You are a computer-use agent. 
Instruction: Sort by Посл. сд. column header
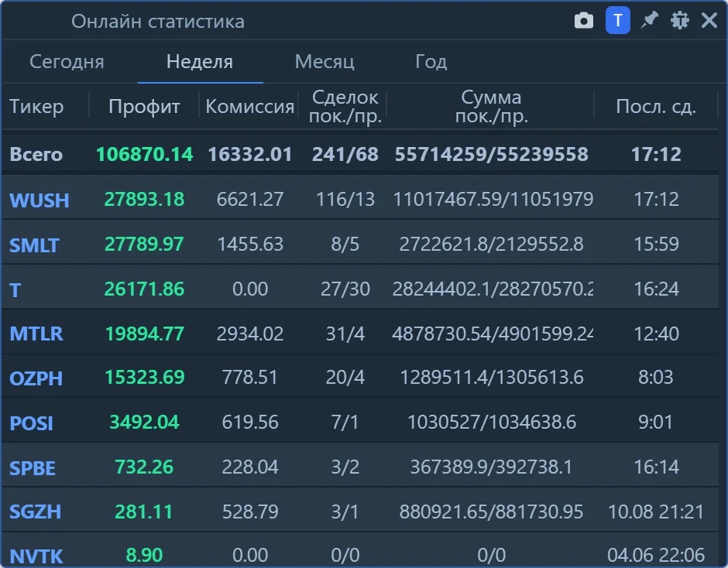click(x=655, y=106)
